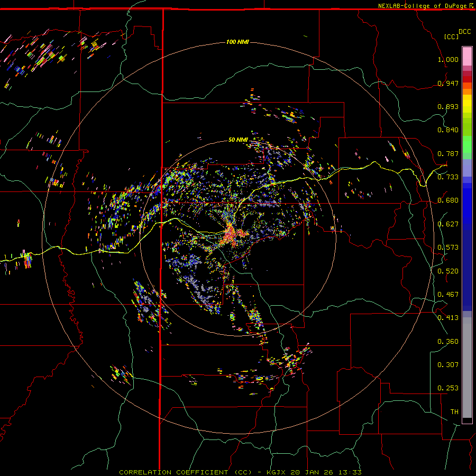Screen dimensions: 476x476
Task: Click the 0.840 color scale value
Action: pos(448,130)
